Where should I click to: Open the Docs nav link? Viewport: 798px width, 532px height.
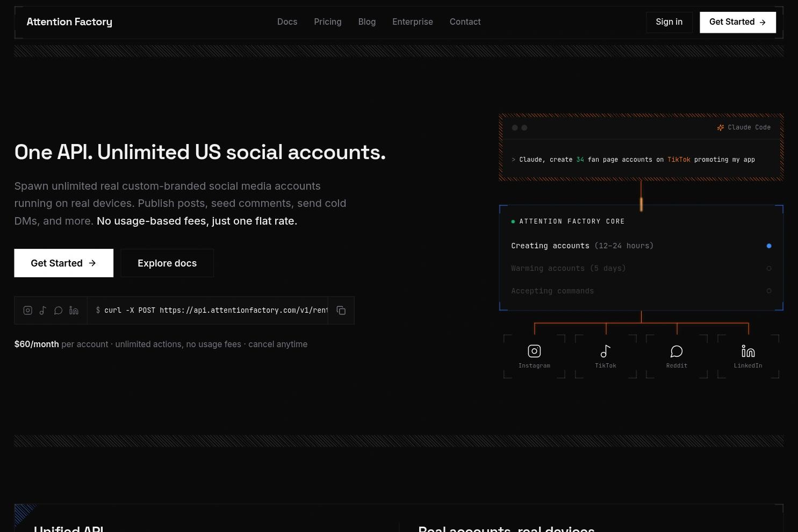287,22
